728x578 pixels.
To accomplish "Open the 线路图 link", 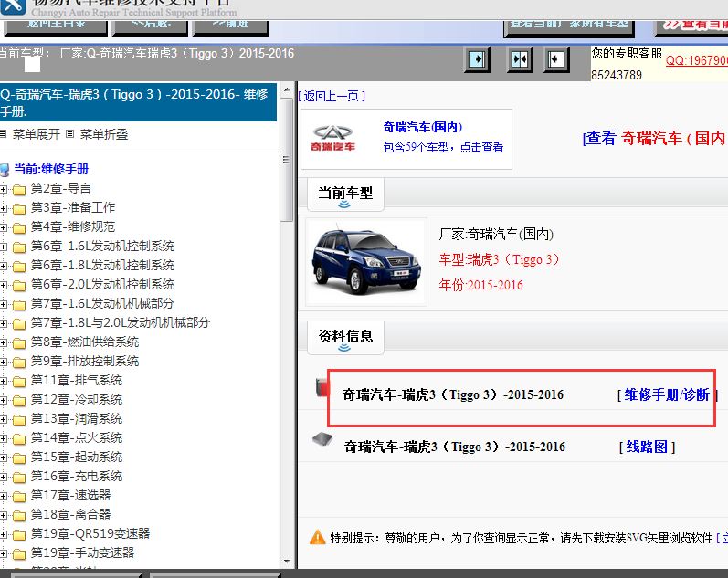I will (647, 447).
